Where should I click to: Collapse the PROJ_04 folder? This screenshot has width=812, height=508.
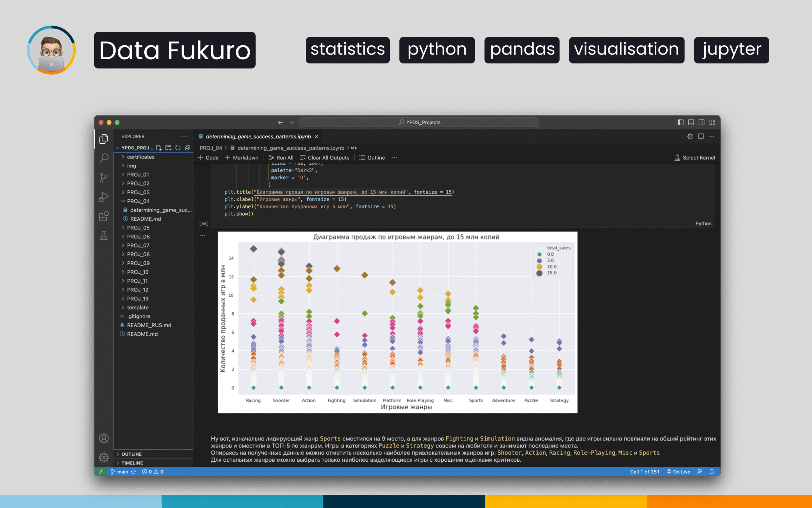coord(138,201)
